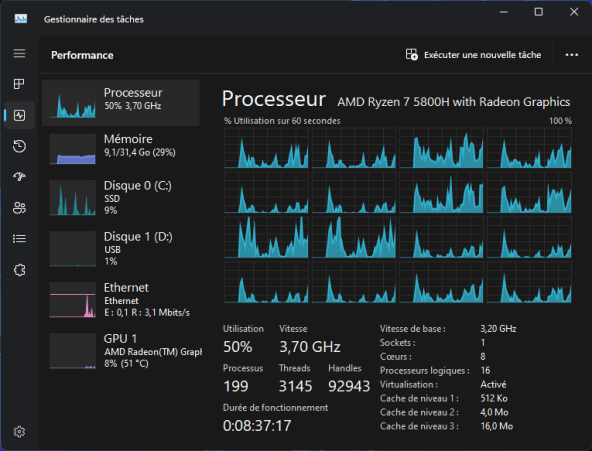This screenshot has width=592, height=451.
Task: Select the GPU 1 performance item
Action: [121, 350]
